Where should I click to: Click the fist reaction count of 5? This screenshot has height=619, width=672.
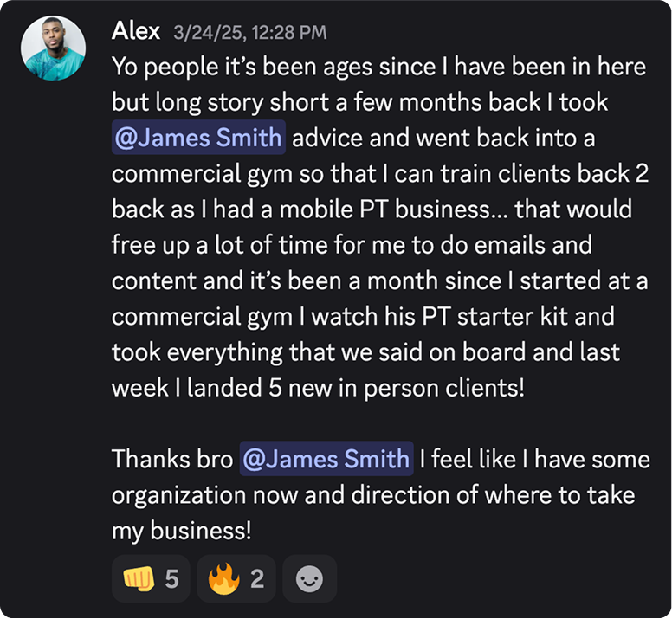[171, 578]
